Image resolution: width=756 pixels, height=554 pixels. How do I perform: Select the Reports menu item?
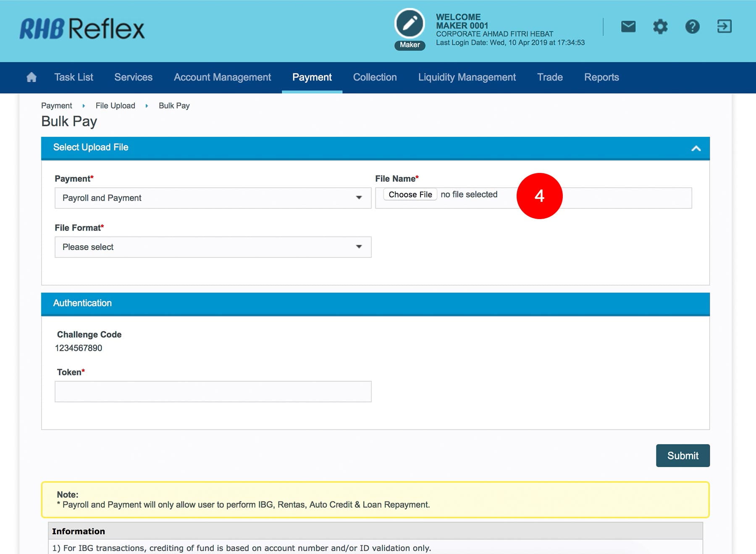point(601,77)
